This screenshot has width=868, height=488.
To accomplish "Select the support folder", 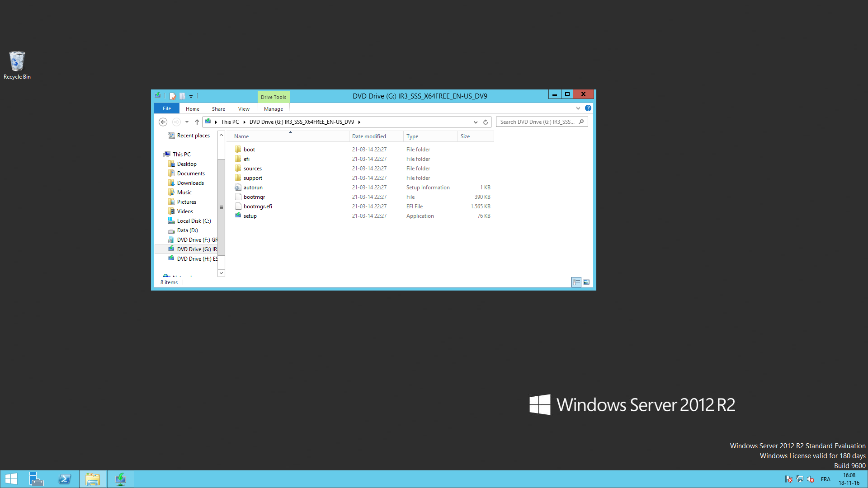I will pos(253,178).
